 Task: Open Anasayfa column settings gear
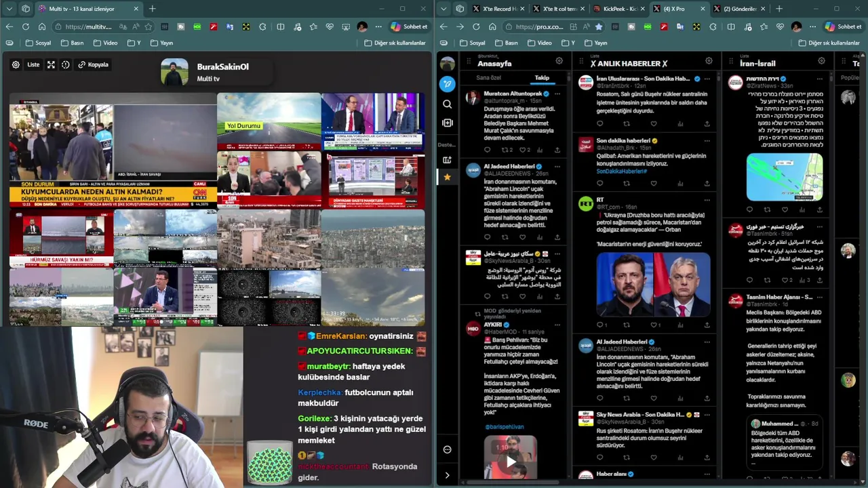coord(559,60)
